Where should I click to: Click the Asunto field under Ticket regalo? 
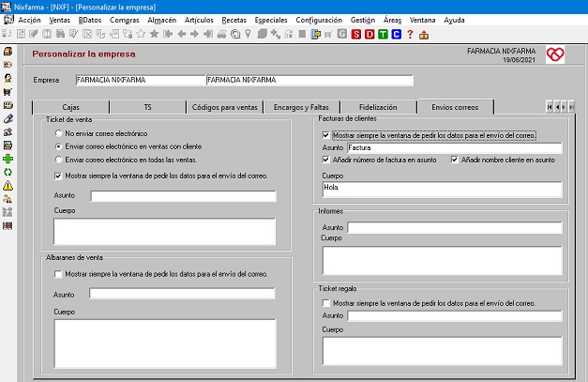pyautogui.click(x=455, y=316)
